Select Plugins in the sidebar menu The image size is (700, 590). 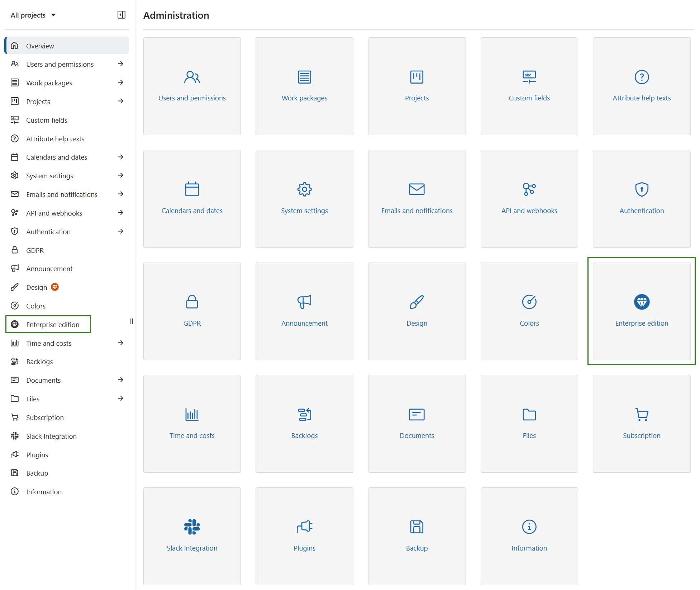(37, 454)
